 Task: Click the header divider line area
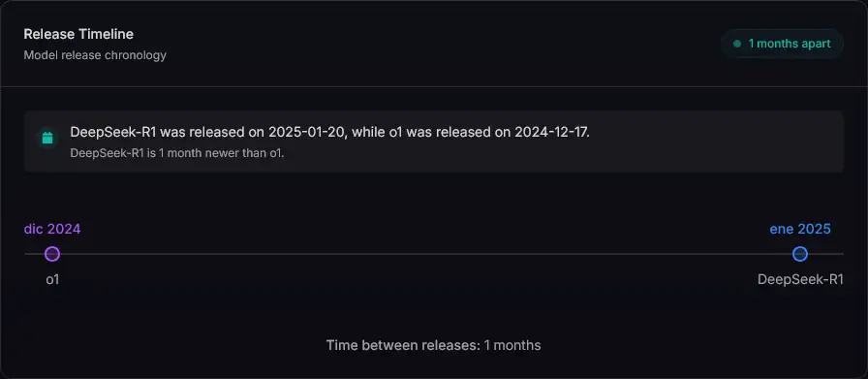click(434, 86)
